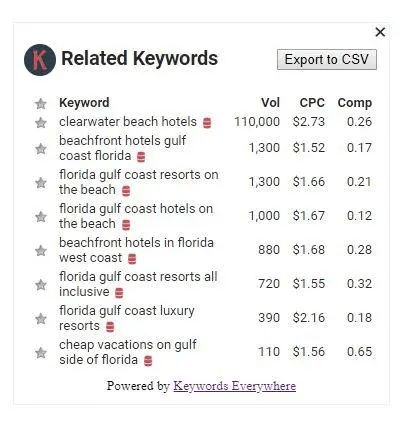Click database icon beside coast florida

141,157
